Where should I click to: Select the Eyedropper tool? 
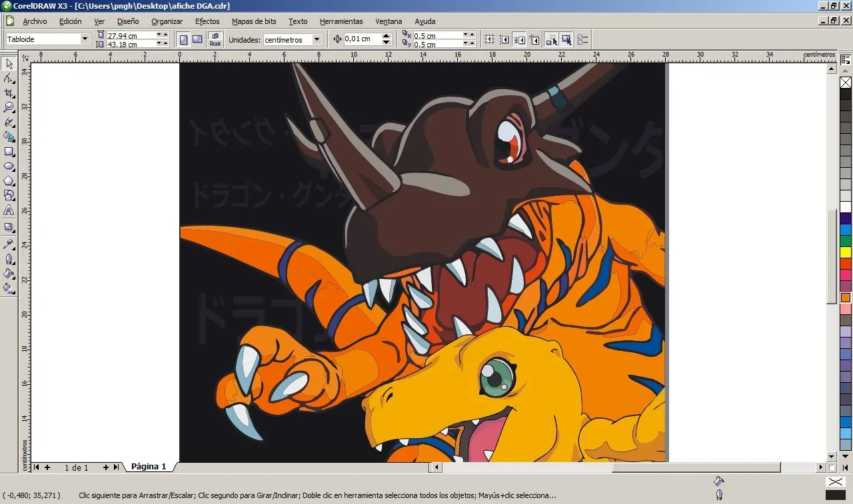[x=9, y=244]
